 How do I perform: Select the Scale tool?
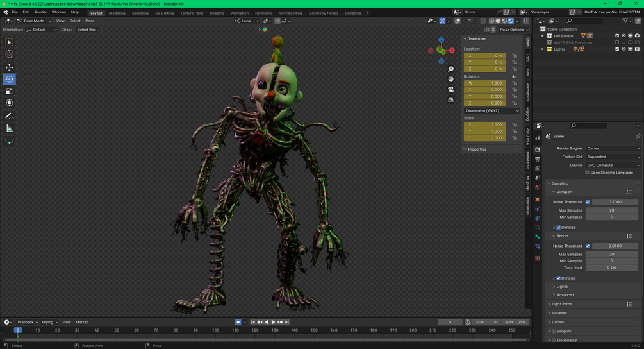pos(9,91)
